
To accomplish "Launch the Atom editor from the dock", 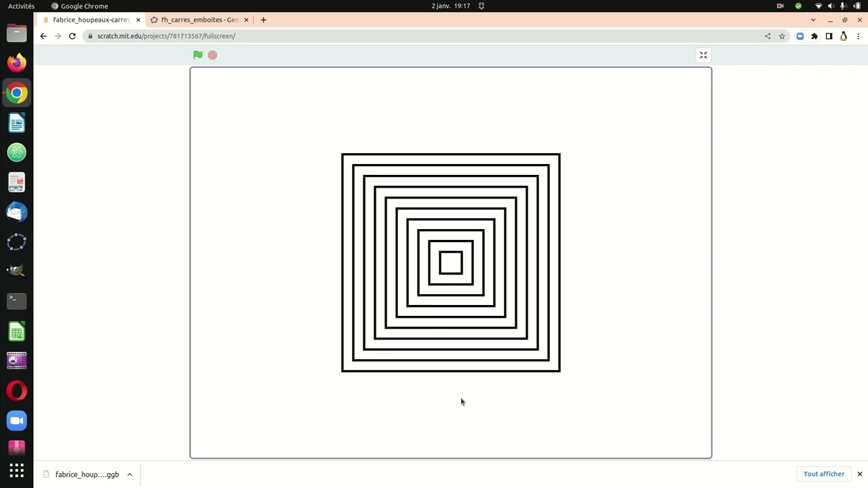I will tap(16, 152).
